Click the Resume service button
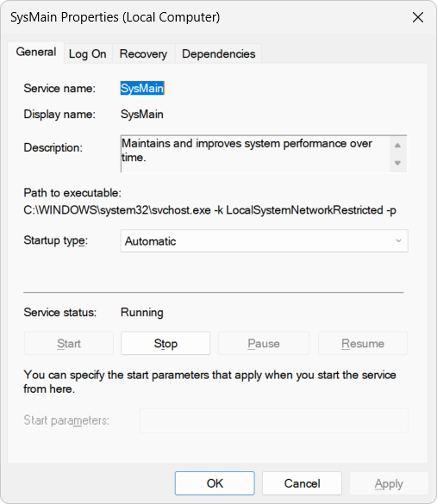The image size is (437, 504). pos(362,343)
